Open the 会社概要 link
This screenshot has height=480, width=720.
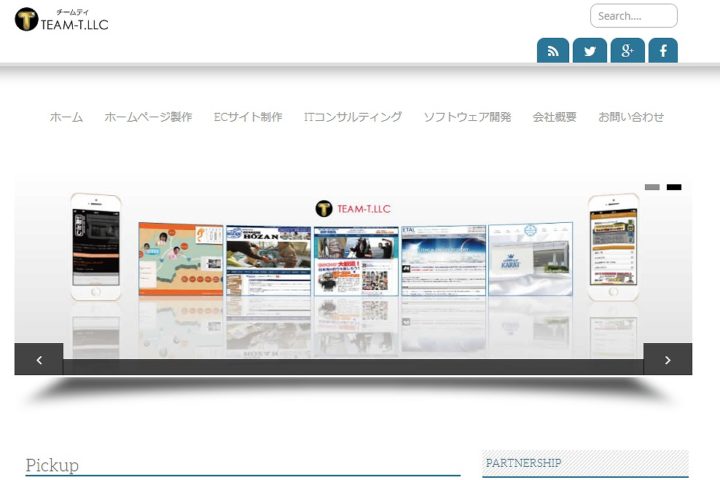point(555,117)
